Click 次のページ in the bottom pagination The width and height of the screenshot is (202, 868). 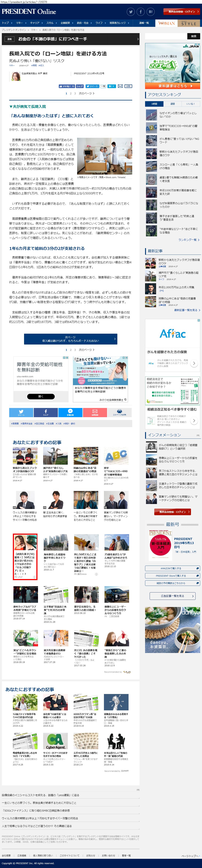click(x=86, y=350)
